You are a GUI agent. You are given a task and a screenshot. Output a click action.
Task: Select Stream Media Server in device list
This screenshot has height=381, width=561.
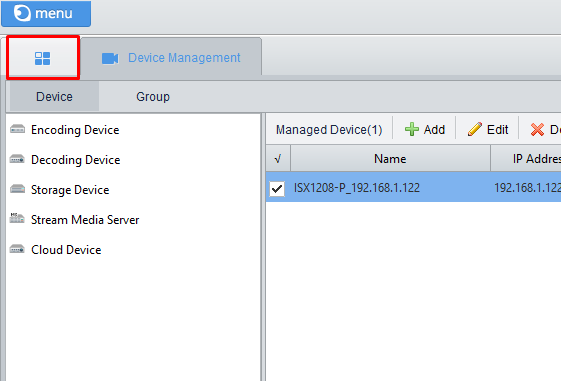(85, 219)
